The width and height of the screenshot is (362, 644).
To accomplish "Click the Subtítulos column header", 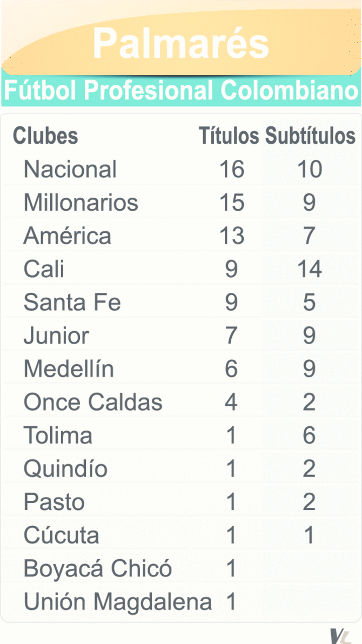I will click(x=310, y=136).
